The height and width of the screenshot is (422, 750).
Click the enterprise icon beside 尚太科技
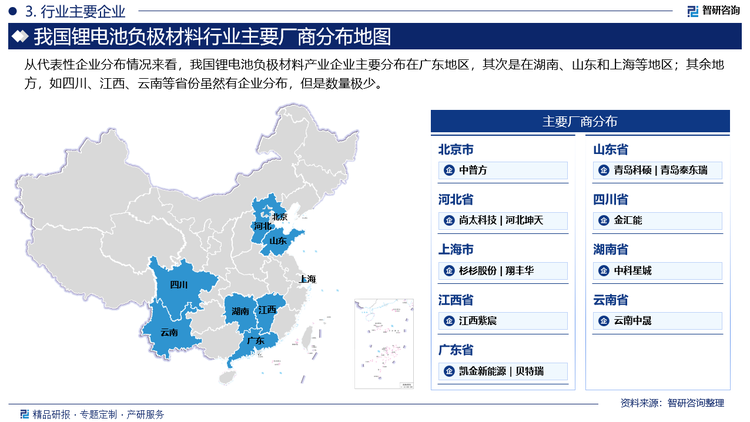(449, 221)
